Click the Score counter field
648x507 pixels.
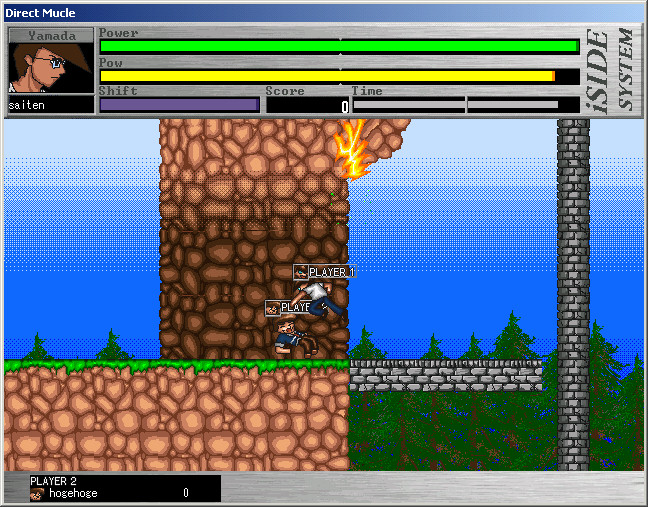pos(308,105)
